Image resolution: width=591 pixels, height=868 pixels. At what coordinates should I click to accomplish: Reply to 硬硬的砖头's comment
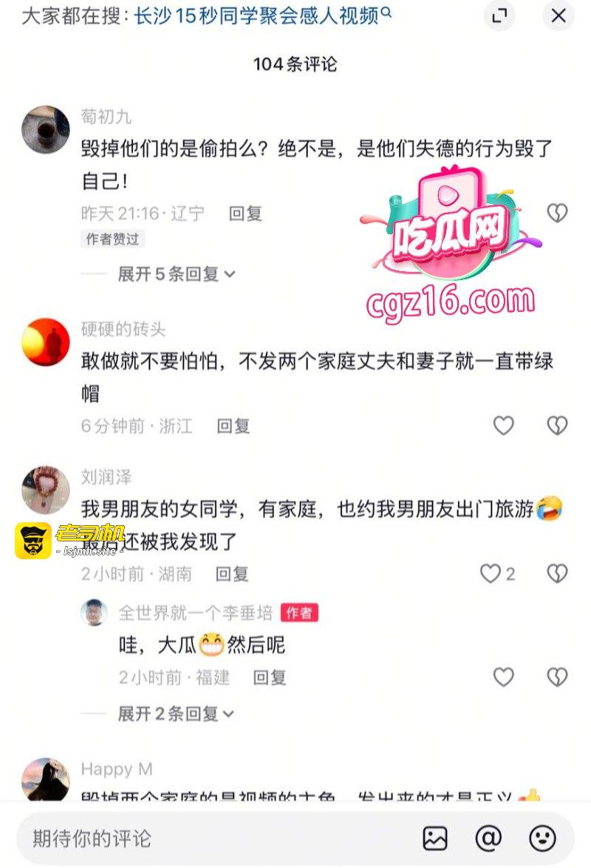[x=233, y=426]
